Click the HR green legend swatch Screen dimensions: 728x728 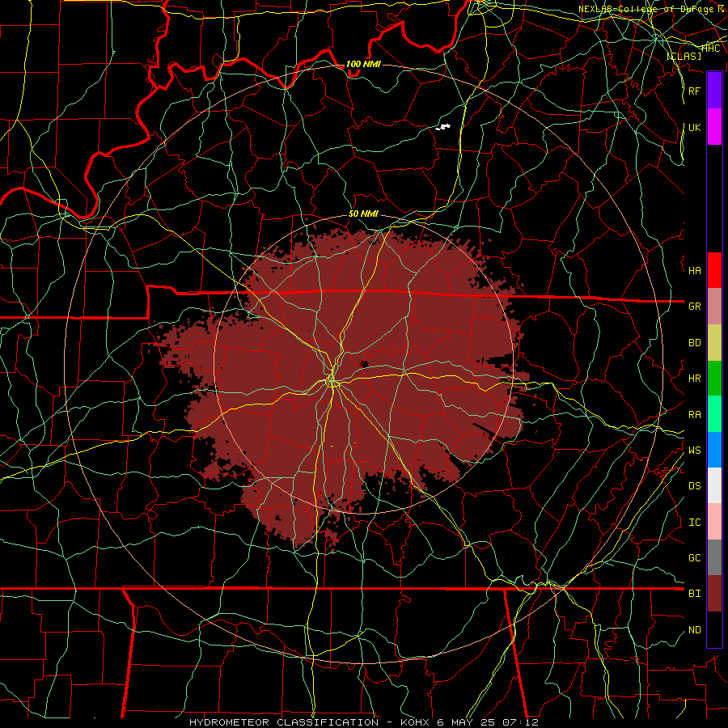(x=714, y=379)
